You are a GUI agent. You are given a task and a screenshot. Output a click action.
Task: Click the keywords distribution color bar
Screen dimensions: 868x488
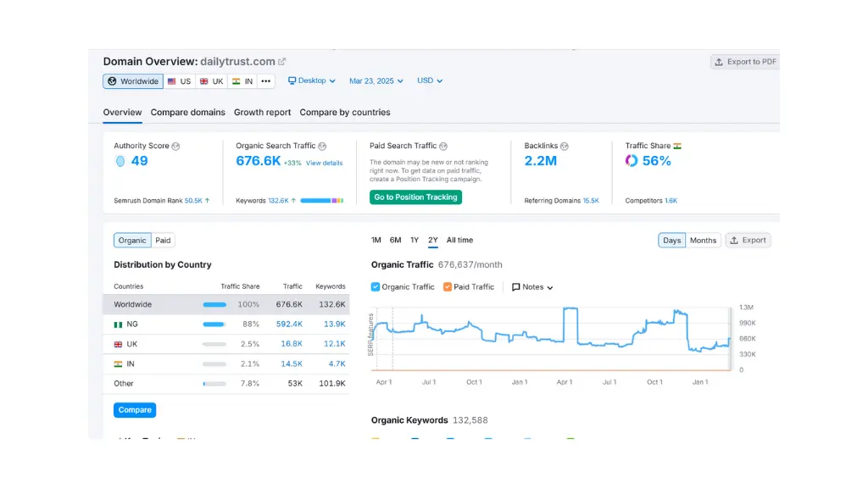[321, 200]
